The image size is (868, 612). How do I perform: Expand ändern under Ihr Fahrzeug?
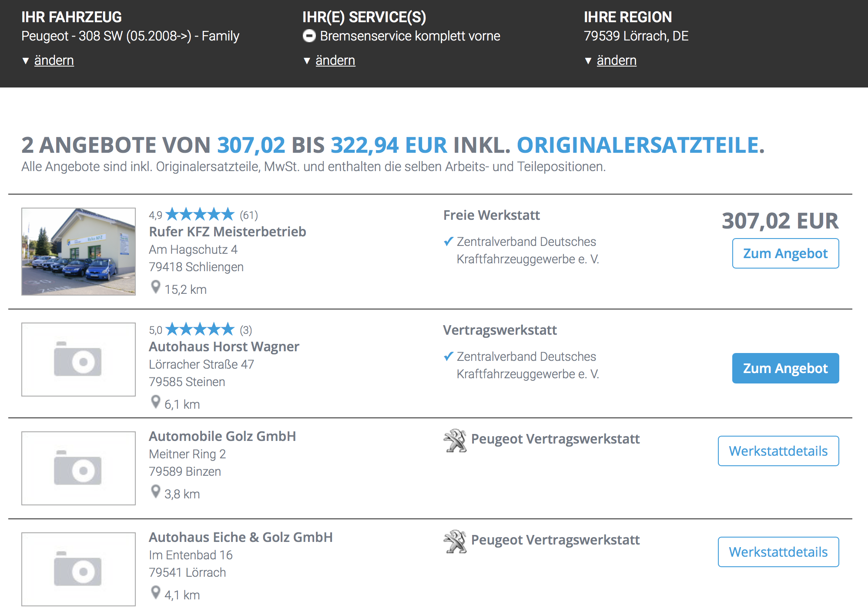pos(54,60)
